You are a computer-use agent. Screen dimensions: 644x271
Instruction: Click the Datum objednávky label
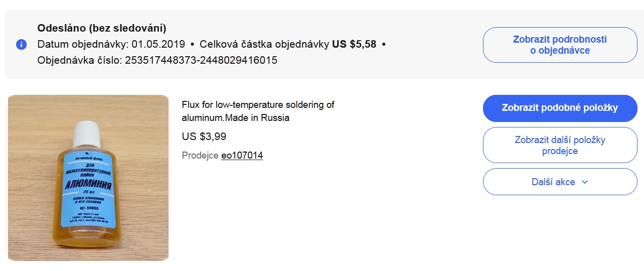(83, 44)
